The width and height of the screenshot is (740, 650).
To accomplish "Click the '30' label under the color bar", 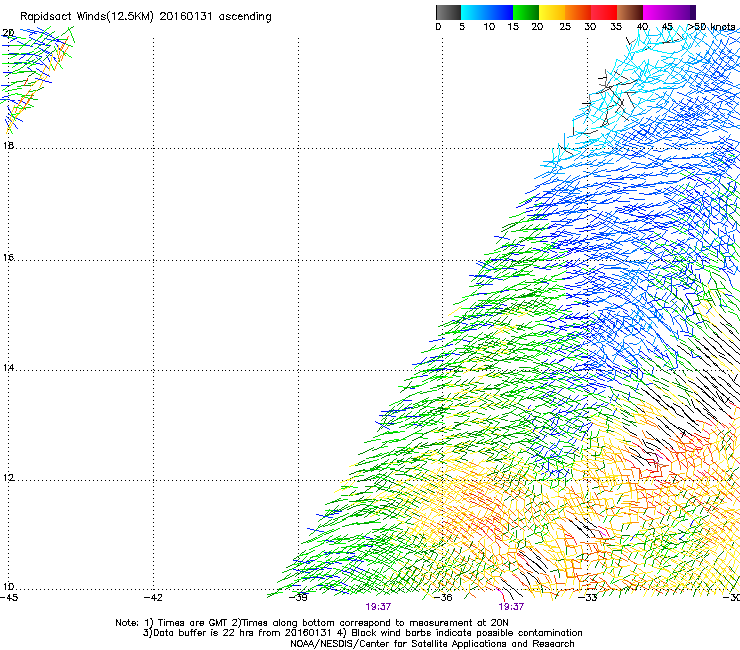I will (590, 27).
